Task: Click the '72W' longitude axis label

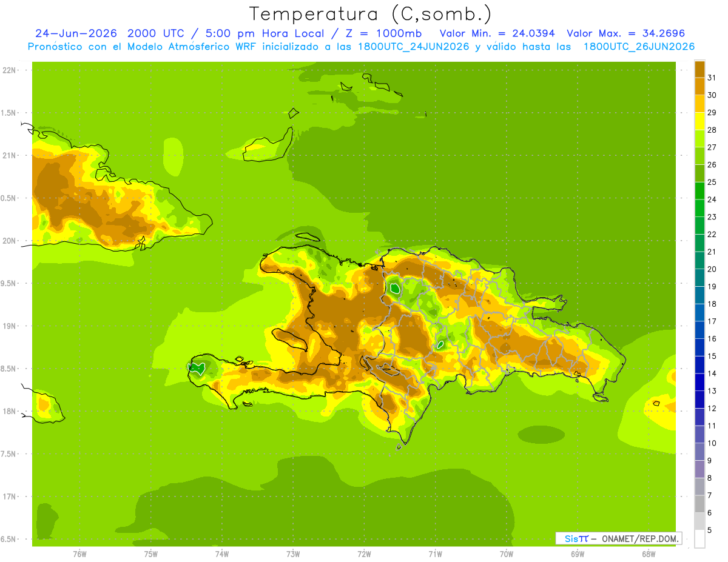Action: [364, 554]
